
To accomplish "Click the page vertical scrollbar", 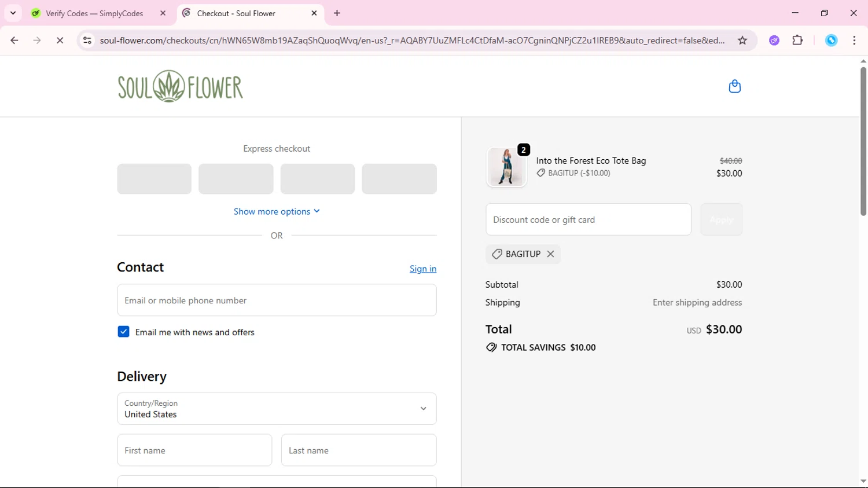I will [863, 142].
